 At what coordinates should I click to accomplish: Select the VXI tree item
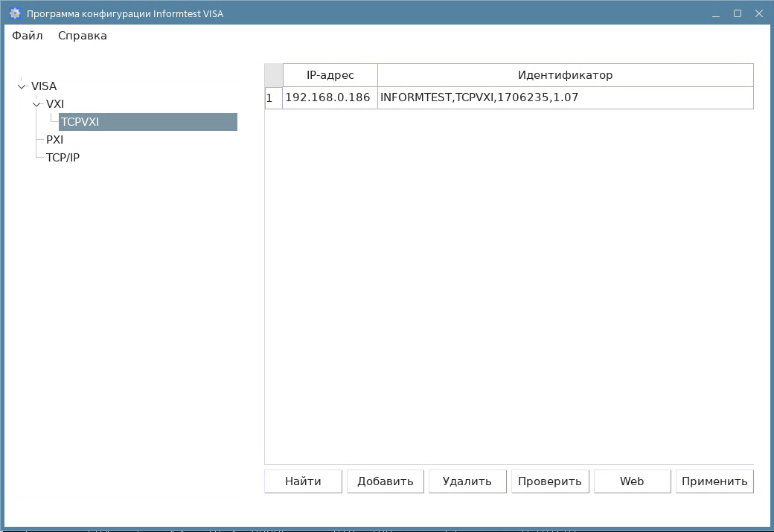[x=55, y=104]
